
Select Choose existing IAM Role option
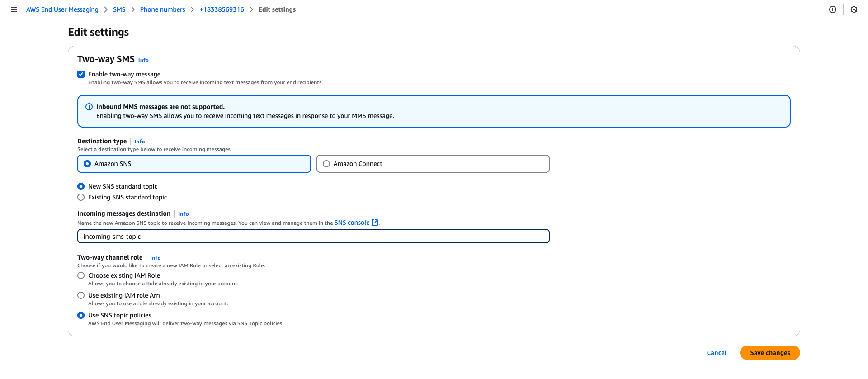coord(81,275)
